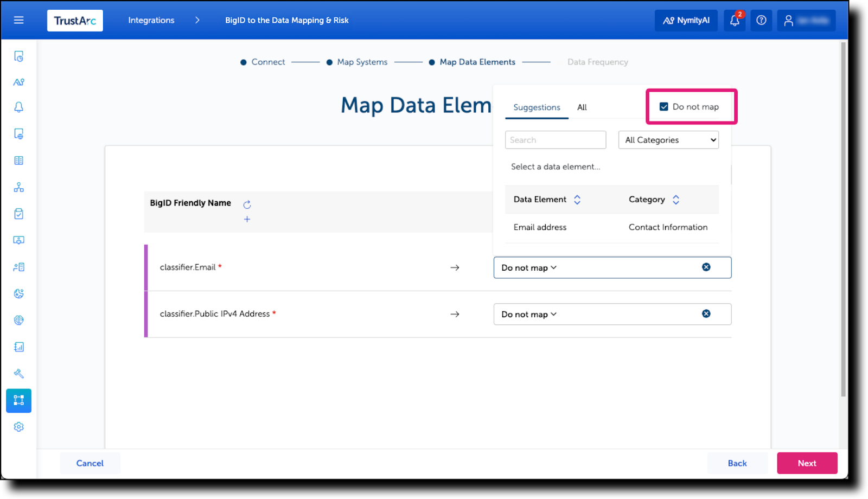Open the monitor user sidebar icon

point(19,240)
